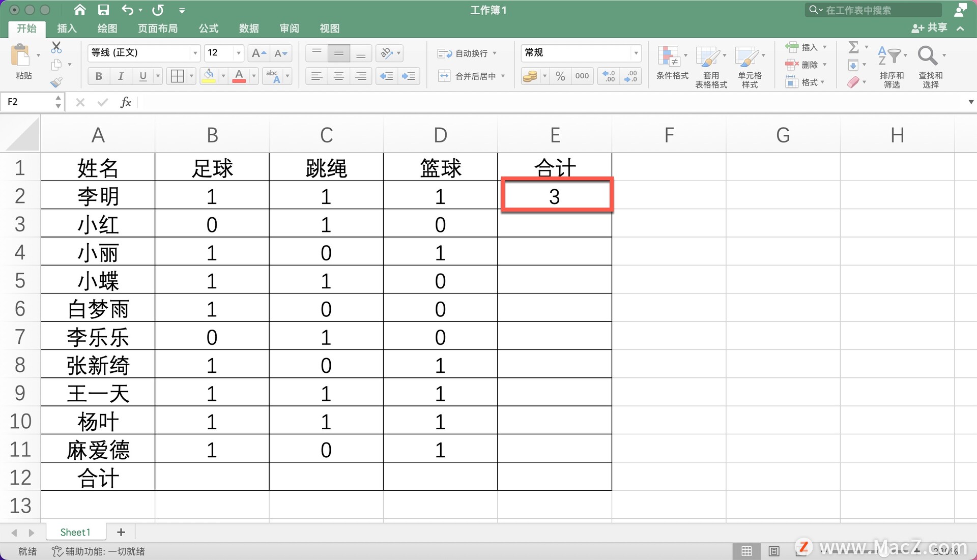Viewport: 977px width, 560px height.
Task: Increase the indent
Action: point(409,76)
